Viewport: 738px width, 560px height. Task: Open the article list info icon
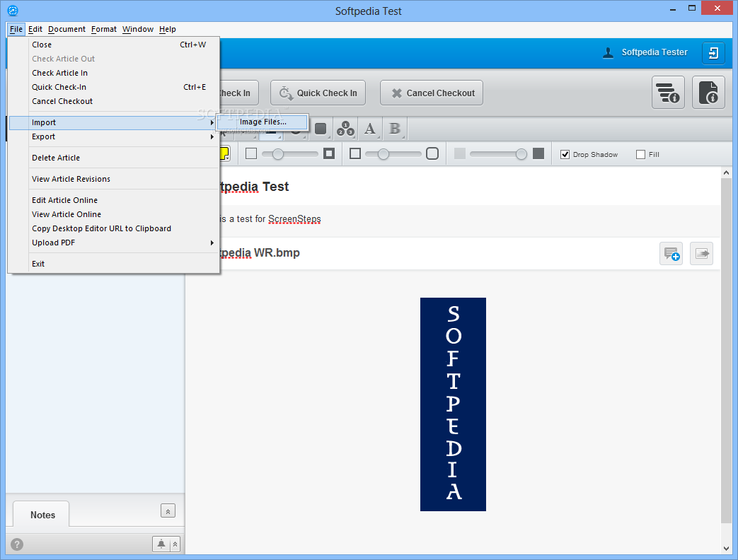point(668,93)
